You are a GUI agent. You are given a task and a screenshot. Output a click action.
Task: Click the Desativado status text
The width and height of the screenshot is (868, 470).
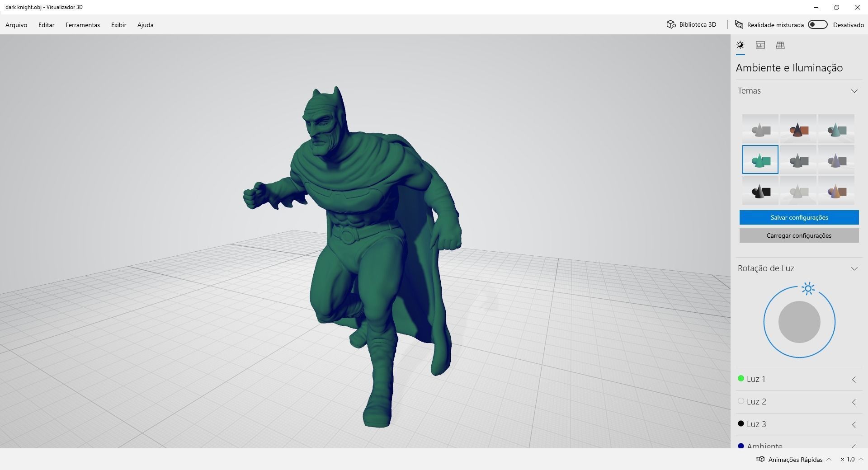(849, 25)
